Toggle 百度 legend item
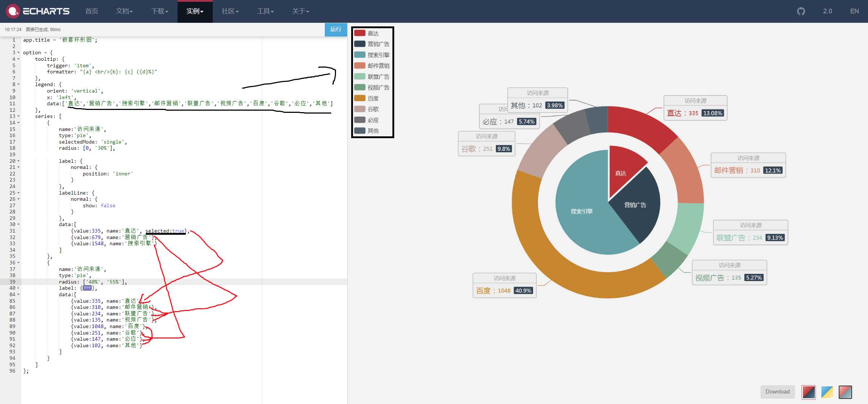This screenshot has height=404, width=868. pyautogui.click(x=367, y=98)
